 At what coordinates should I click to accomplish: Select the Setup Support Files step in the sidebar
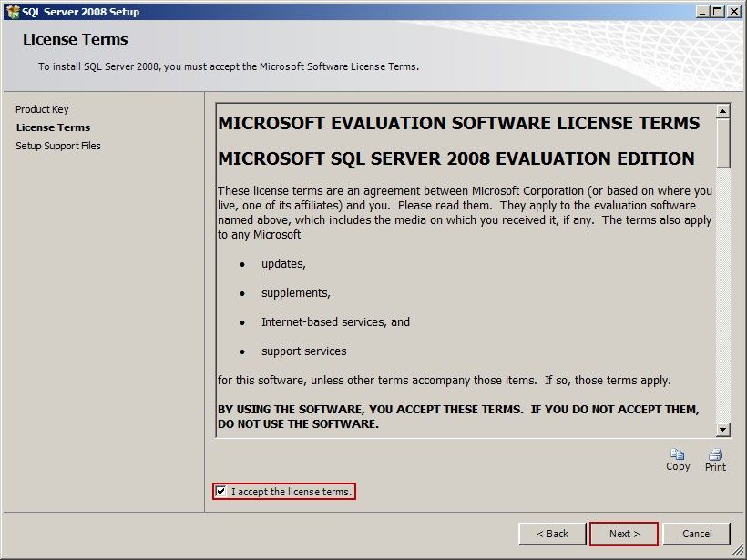pyautogui.click(x=58, y=146)
